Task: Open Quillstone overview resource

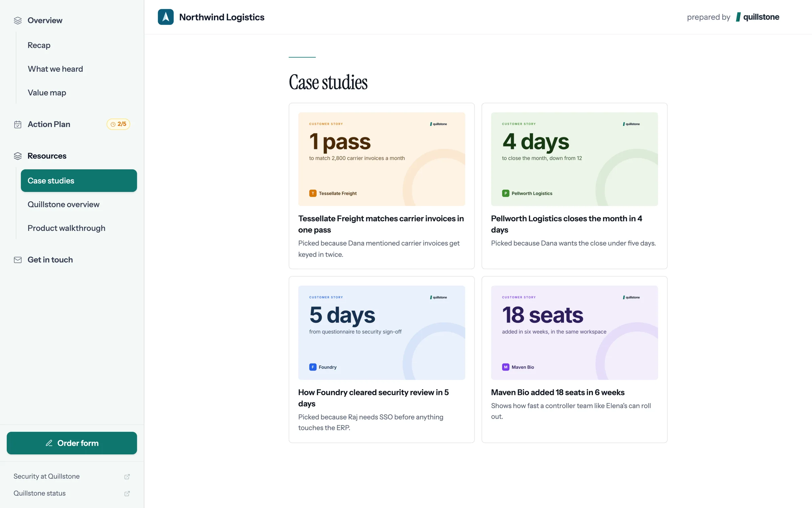Action: click(63, 204)
